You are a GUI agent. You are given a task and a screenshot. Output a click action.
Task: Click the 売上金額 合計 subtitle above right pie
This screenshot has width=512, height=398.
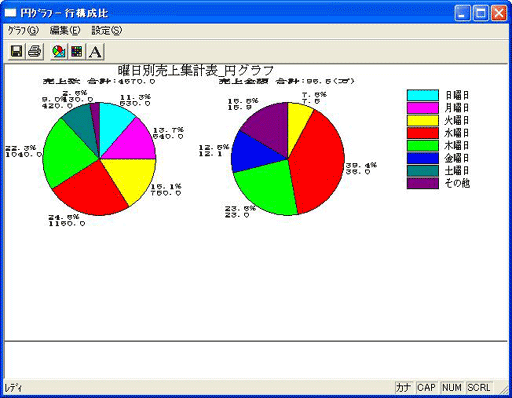[287, 81]
